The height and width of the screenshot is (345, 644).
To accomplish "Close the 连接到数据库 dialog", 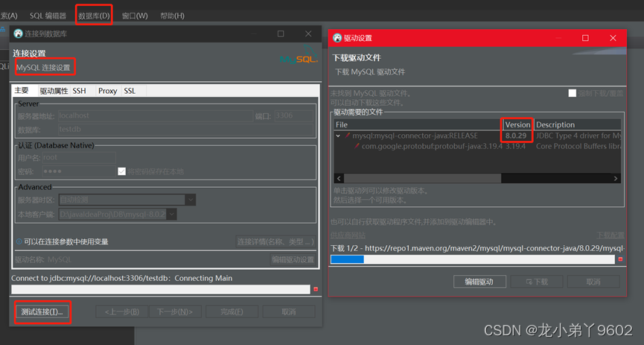I will 308,34.
